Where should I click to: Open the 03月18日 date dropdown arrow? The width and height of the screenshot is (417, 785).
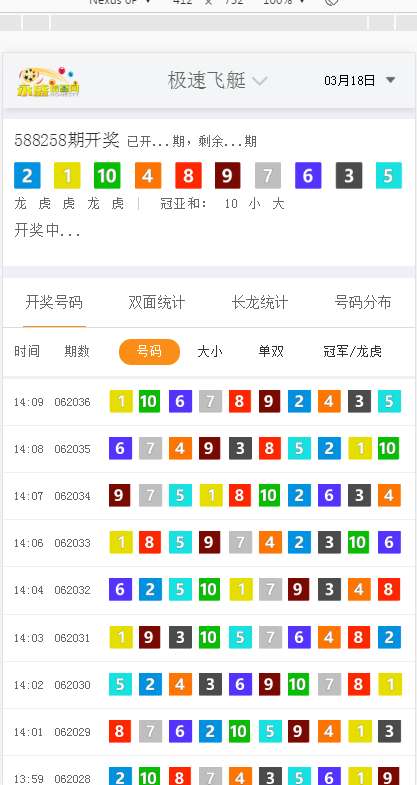[x=391, y=80]
